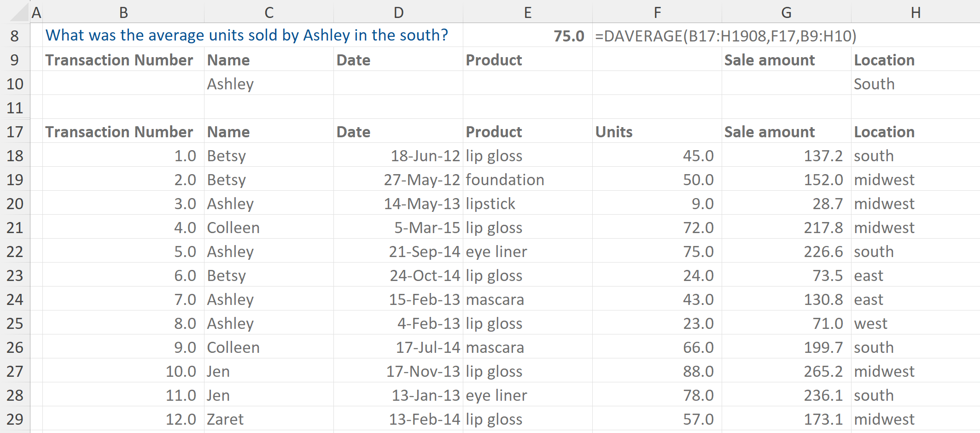
Task: Click the date cell 21-Sep-14
Action: pos(398,252)
